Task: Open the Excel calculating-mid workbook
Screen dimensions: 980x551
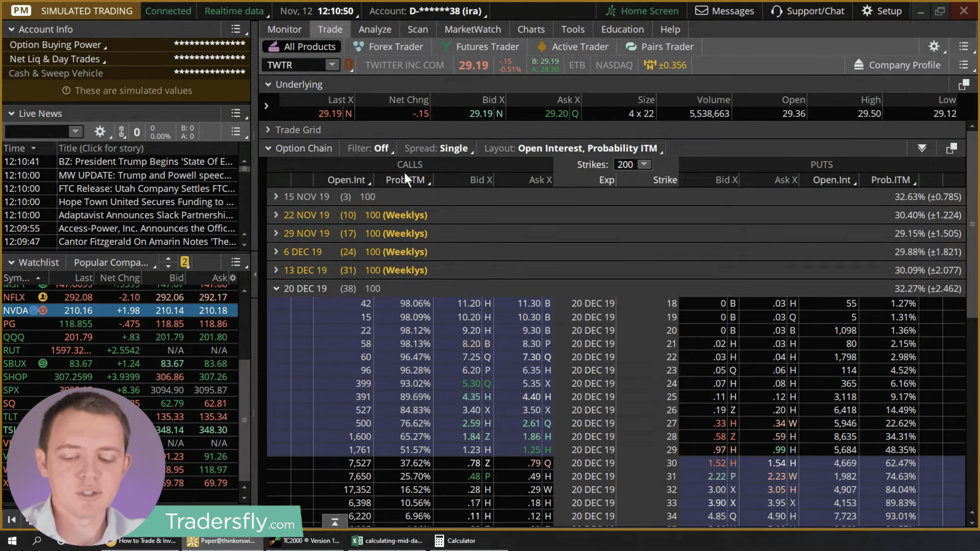Action: click(387, 540)
